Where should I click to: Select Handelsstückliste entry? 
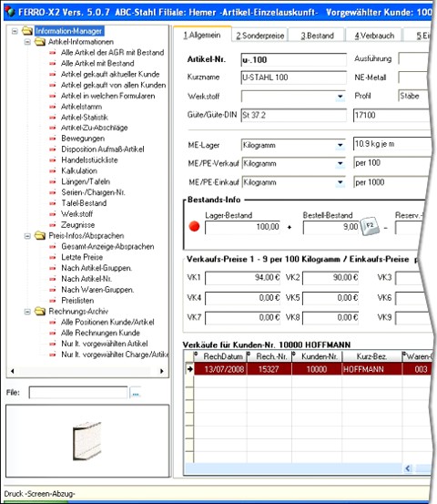coord(89,160)
